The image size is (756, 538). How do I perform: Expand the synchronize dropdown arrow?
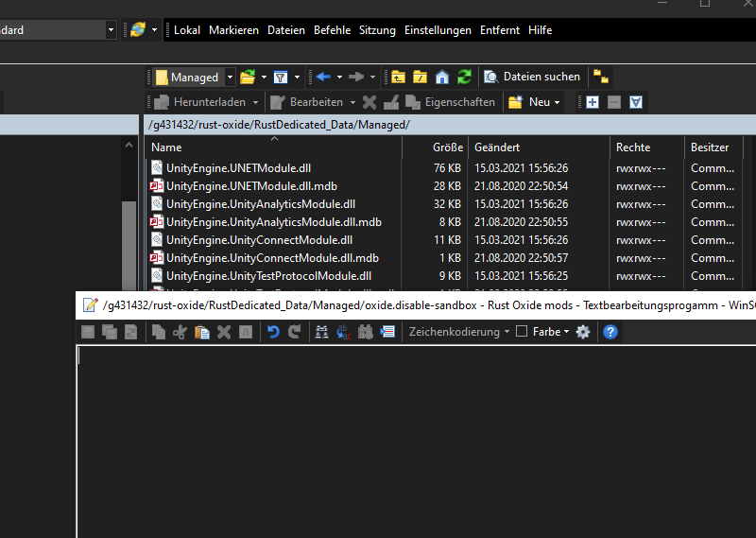154,30
